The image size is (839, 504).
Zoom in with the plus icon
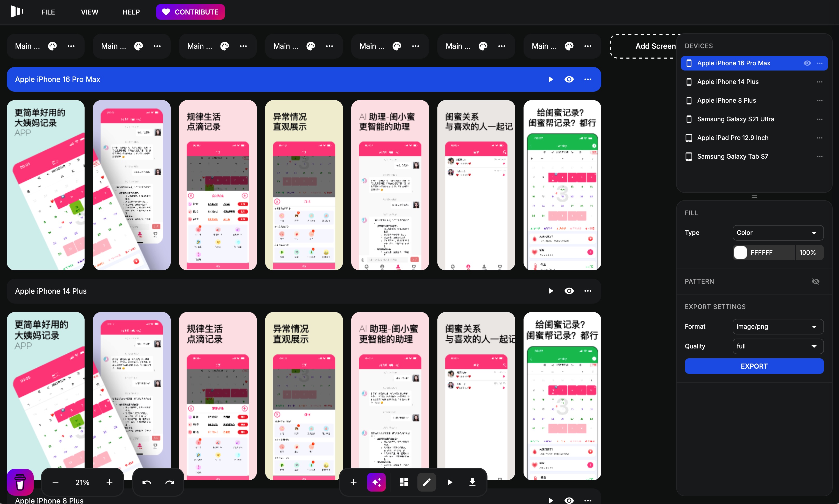tap(109, 482)
